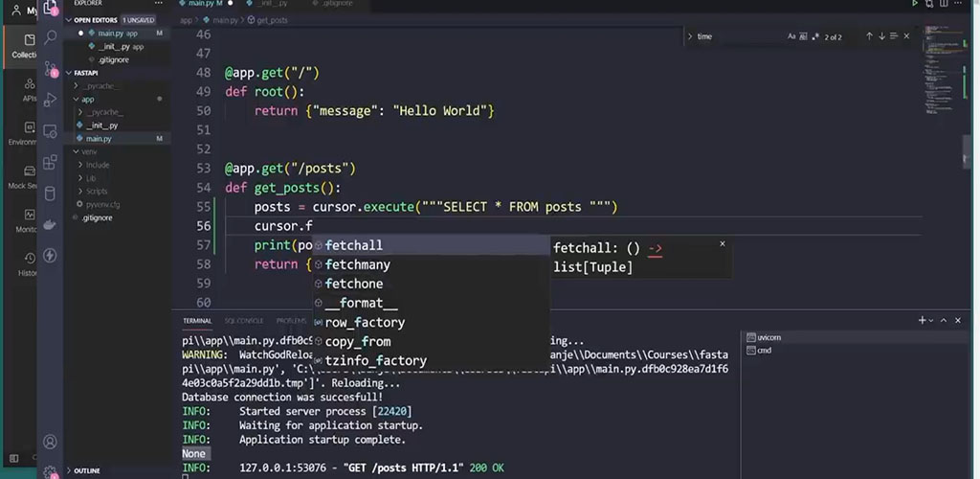This screenshot has width=980, height=479.
Task: Pick fetchmany from autocomplete list
Action: (x=432, y=264)
